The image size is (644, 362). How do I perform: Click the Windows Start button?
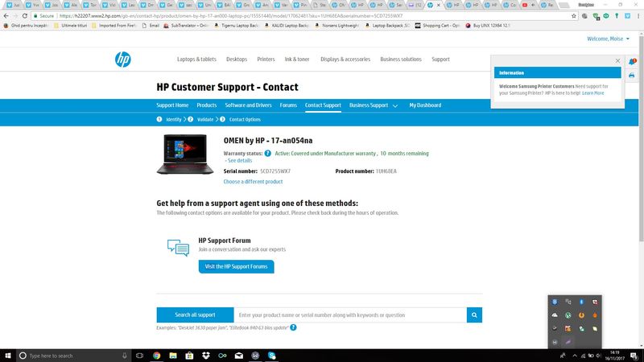pos(8,356)
